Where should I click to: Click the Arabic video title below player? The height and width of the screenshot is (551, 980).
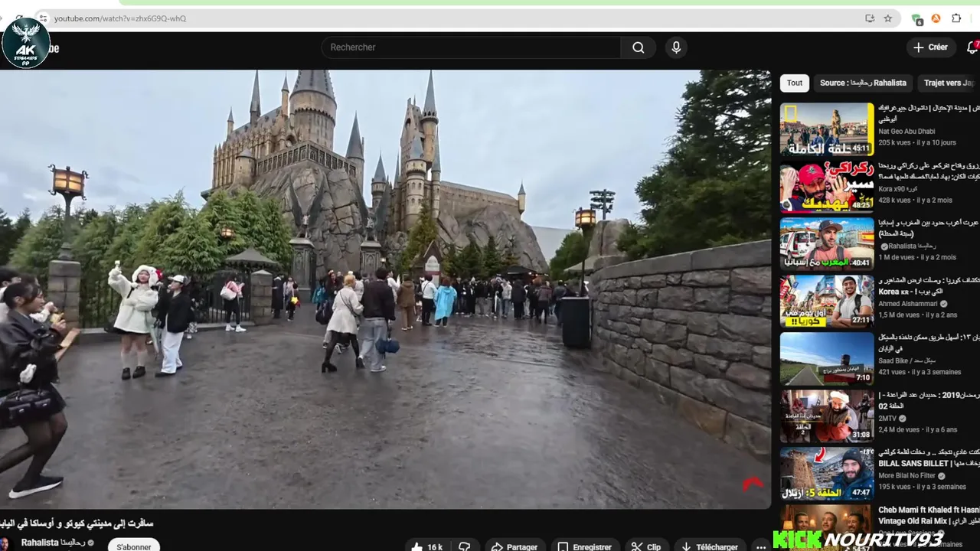click(77, 523)
